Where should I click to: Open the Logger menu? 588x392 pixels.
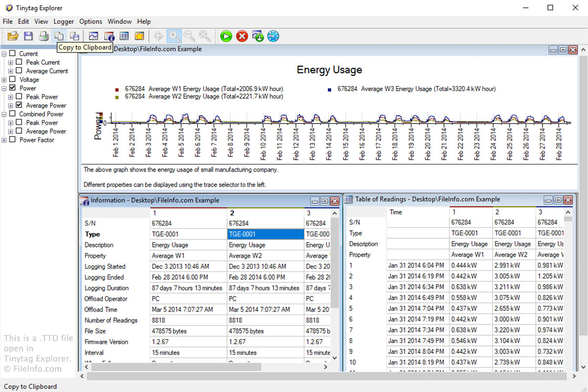[x=64, y=22]
